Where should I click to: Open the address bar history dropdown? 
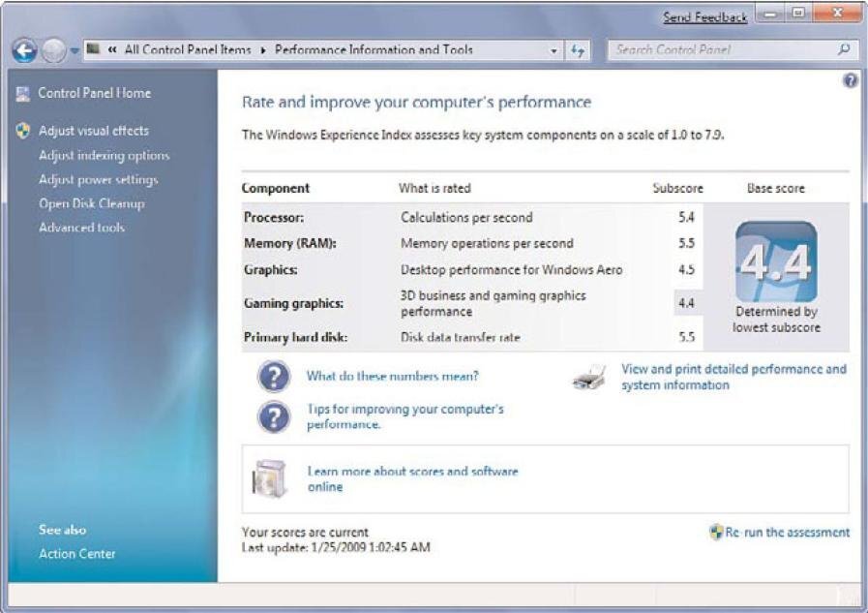[x=554, y=51]
